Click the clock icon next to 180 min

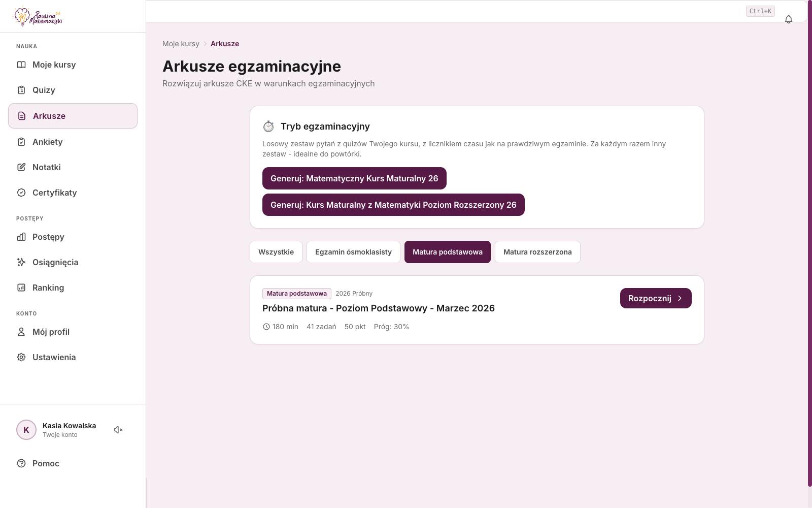[x=266, y=327]
